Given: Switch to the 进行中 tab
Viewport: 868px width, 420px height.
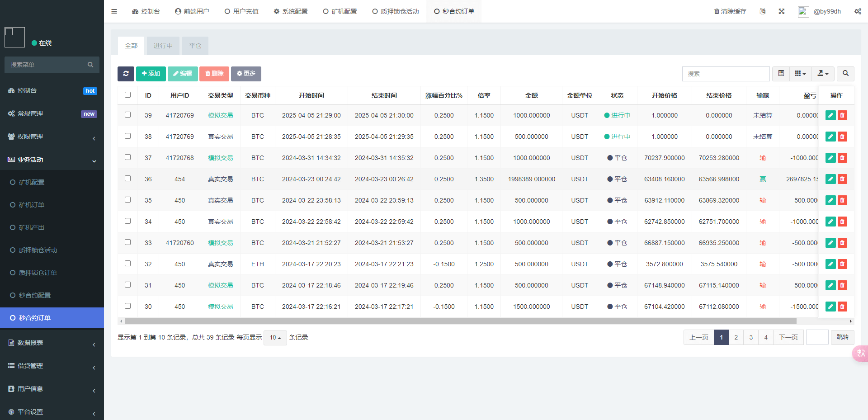Looking at the screenshot, I should (163, 46).
